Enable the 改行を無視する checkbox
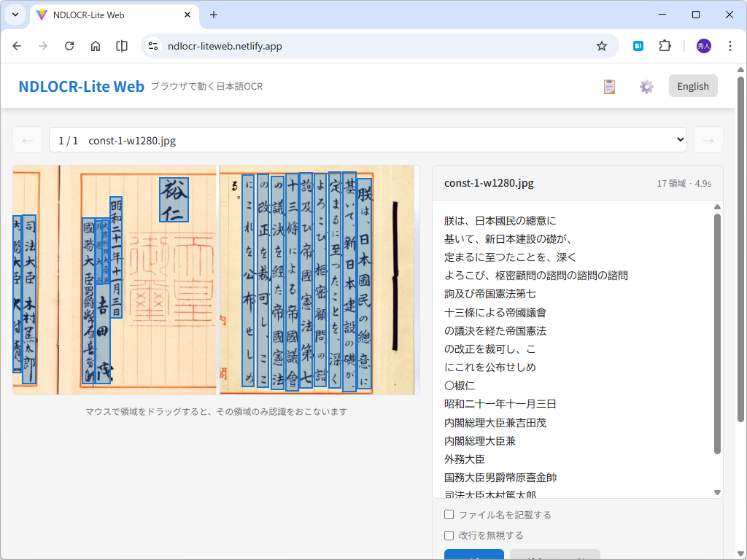This screenshot has height=560, width=747. click(x=449, y=535)
